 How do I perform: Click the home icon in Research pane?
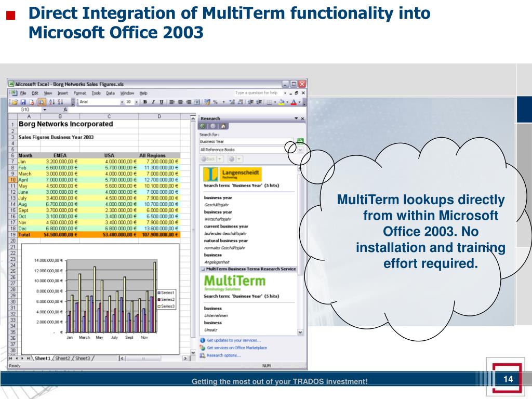tap(223, 126)
